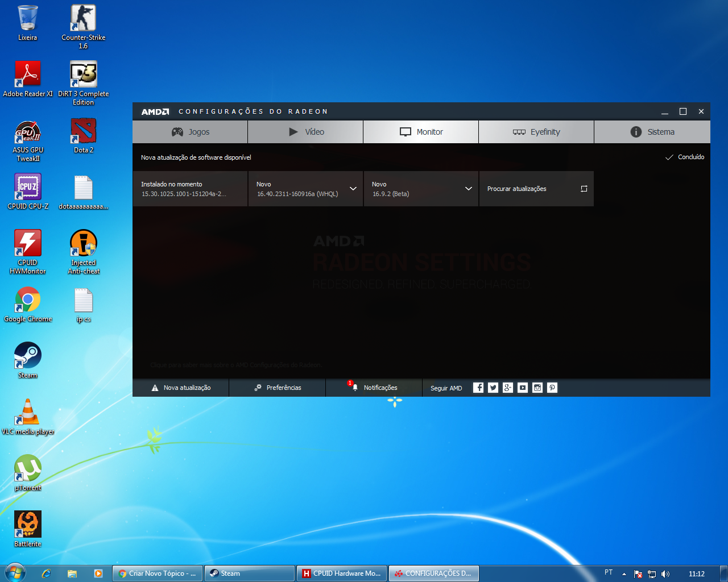
Task: Select ASUS GPU TweakII desktop icon
Action: (x=28, y=140)
